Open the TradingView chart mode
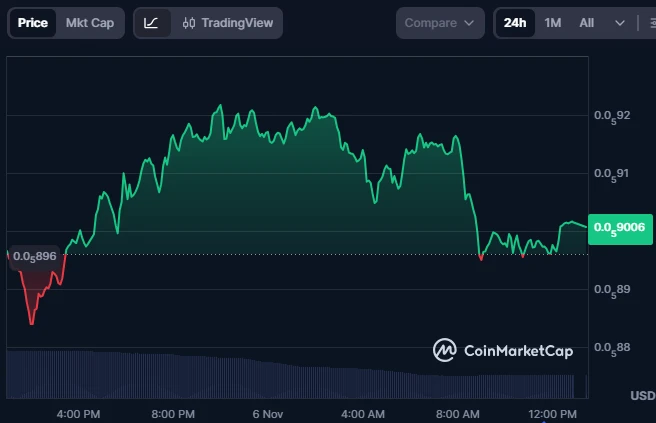 [x=236, y=23]
